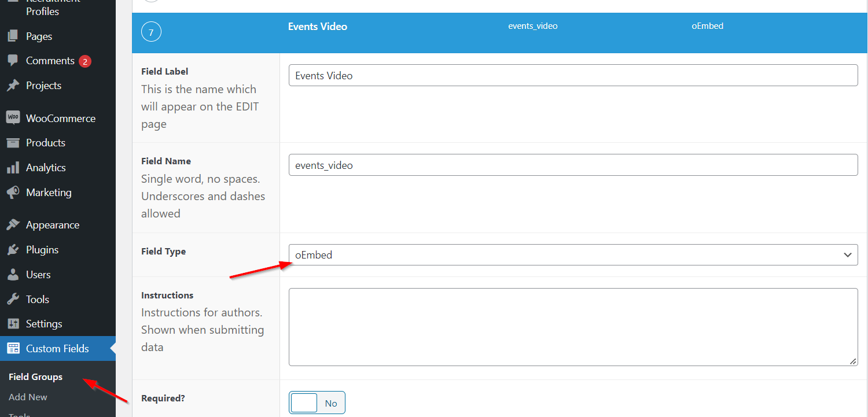
Task: Click the Comments speech bubble icon
Action: (13, 61)
